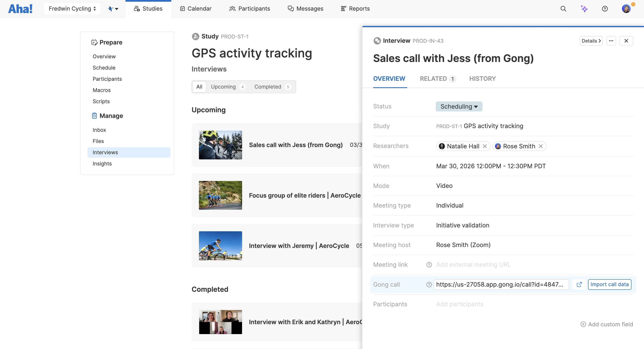Show All interviews filter

click(x=199, y=87)
